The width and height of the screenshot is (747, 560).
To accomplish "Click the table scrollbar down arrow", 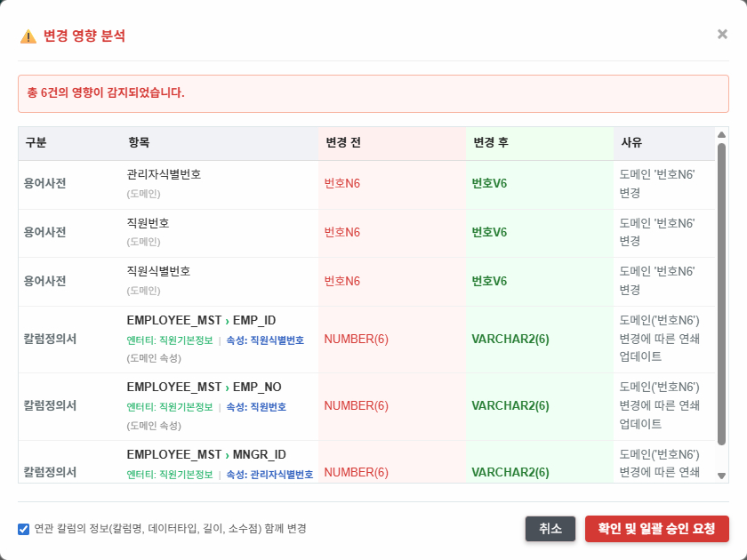I will coord(722,476).
